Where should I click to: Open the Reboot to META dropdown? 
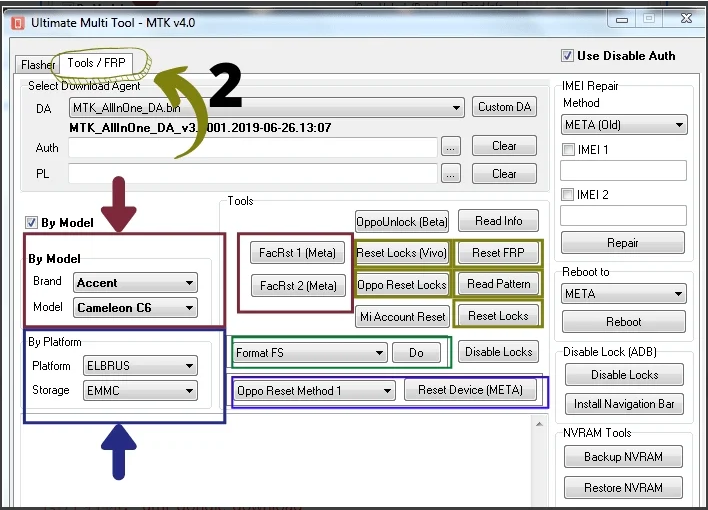tap(624, 294)
